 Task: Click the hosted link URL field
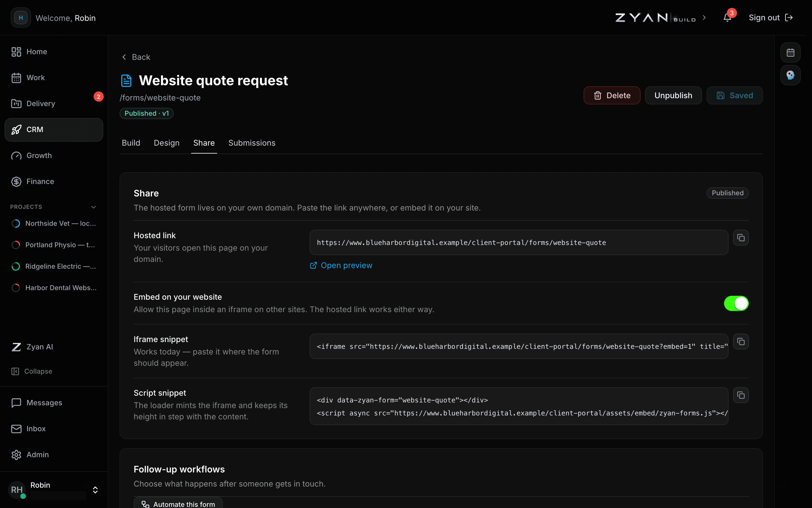pos(519,243)
